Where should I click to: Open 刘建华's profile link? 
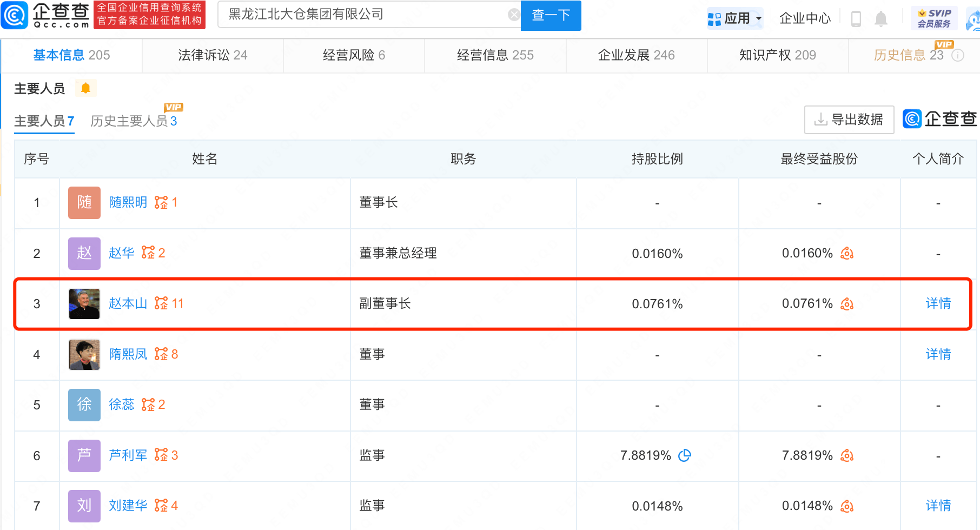click(128, 506)
